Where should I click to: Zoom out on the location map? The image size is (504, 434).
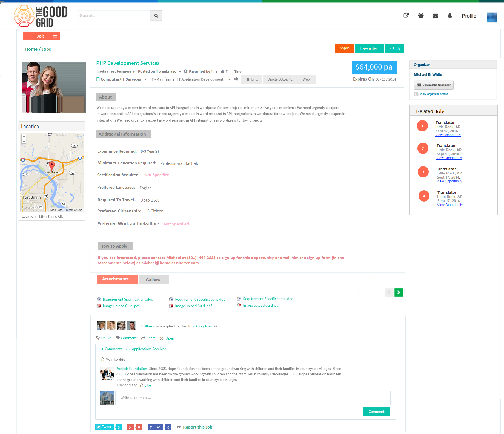(x=24, y=141)
